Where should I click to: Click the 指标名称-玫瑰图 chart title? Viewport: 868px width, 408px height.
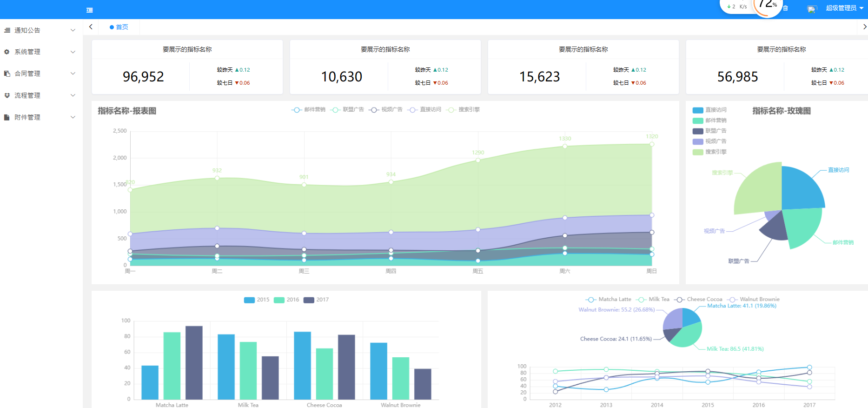782,111
